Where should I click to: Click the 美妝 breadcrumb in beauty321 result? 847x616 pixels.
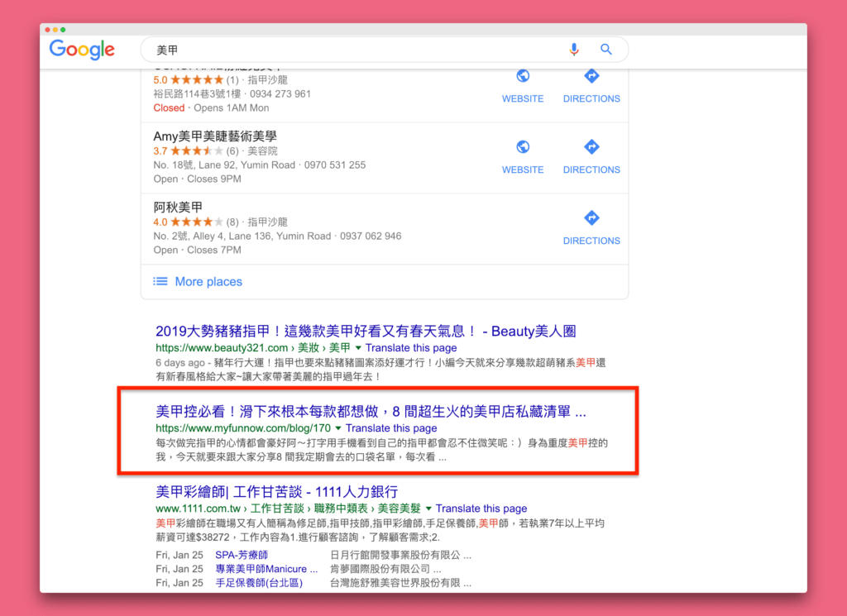(309, 347)
